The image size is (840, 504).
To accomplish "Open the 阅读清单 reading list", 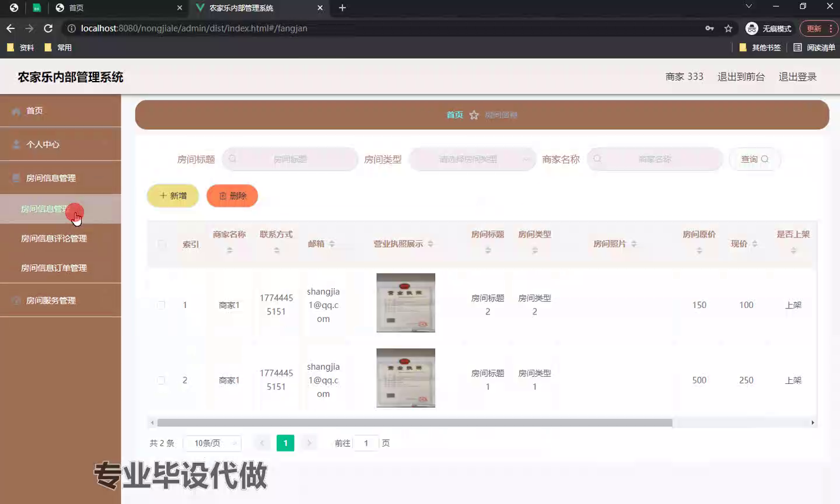I will click(814, 47).
